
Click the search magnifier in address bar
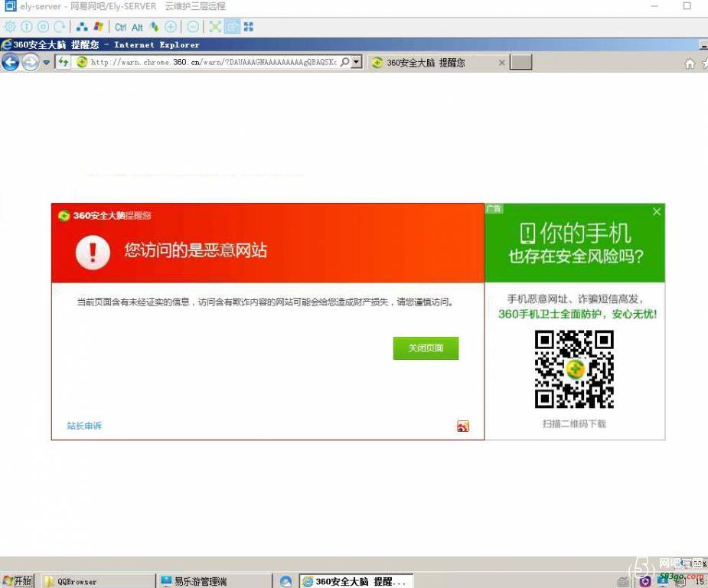345,62
